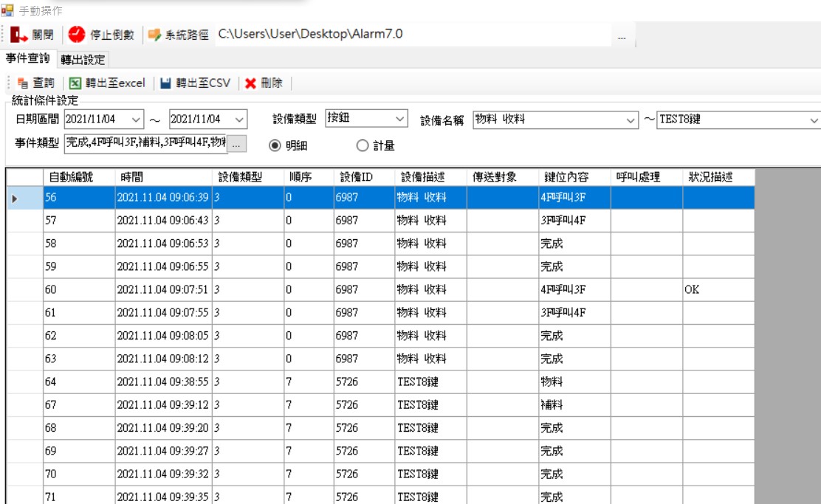Switch to the 事件查詢 tab
The image size is (821, 504).
tap(28, 58)
